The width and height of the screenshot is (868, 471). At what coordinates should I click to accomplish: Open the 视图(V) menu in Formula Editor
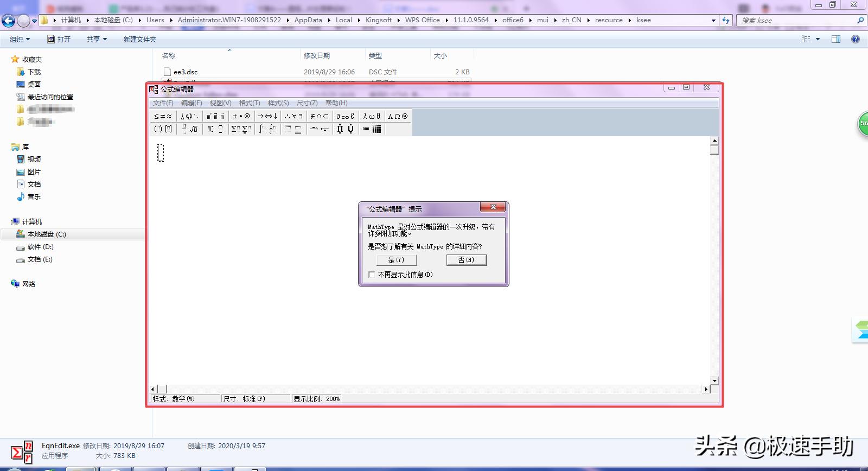point(220,103)
